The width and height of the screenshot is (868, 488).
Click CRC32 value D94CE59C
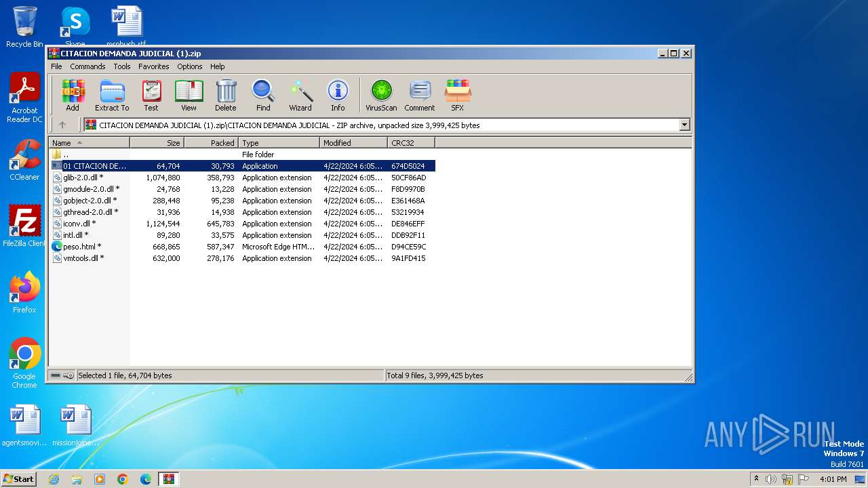(x=409, y=247)
